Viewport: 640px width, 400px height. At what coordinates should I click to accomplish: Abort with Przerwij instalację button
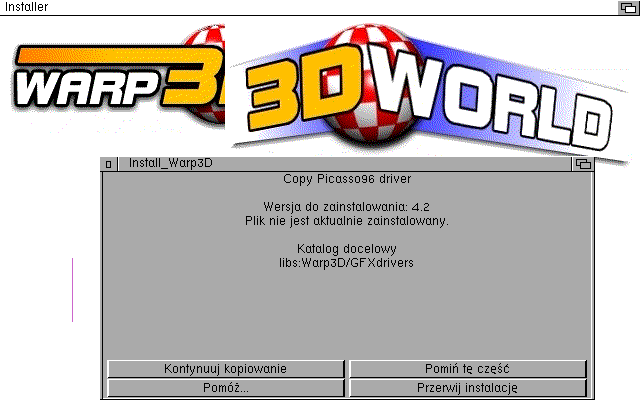(468, 388)
